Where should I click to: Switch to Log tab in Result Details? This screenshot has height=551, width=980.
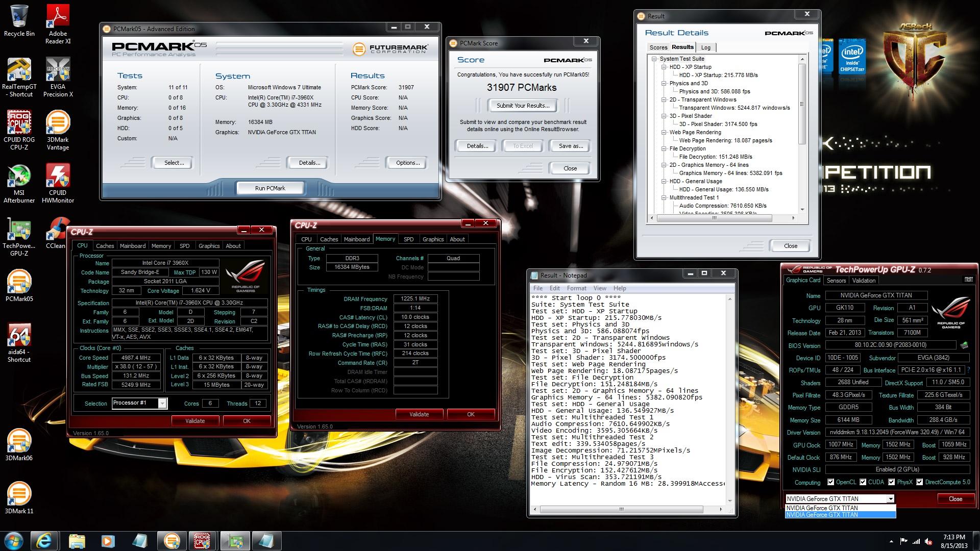706,47
